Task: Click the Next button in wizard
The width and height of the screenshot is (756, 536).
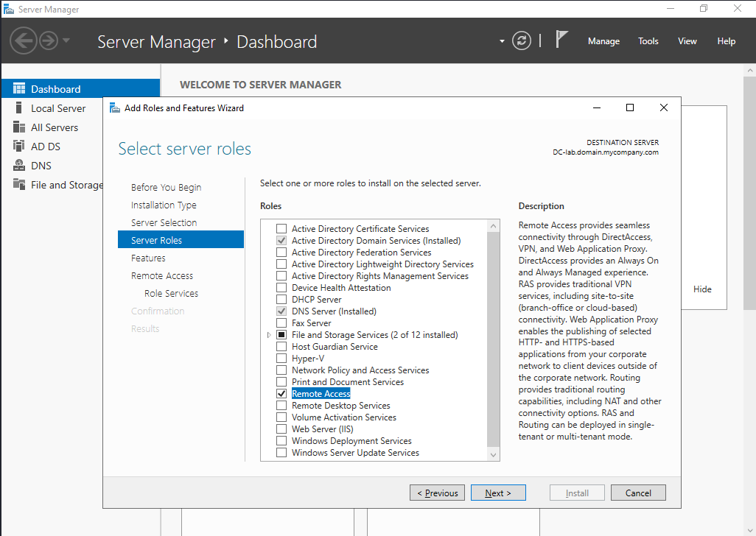Action: (498, 493)
